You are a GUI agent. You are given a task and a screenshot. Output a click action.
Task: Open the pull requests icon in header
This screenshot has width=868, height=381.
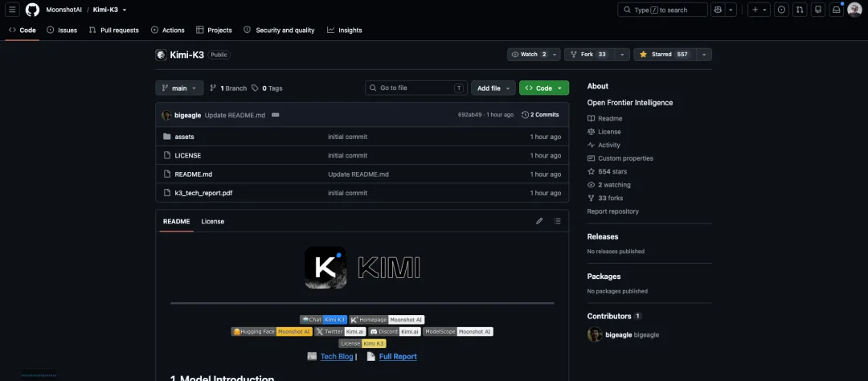[800, 10]
